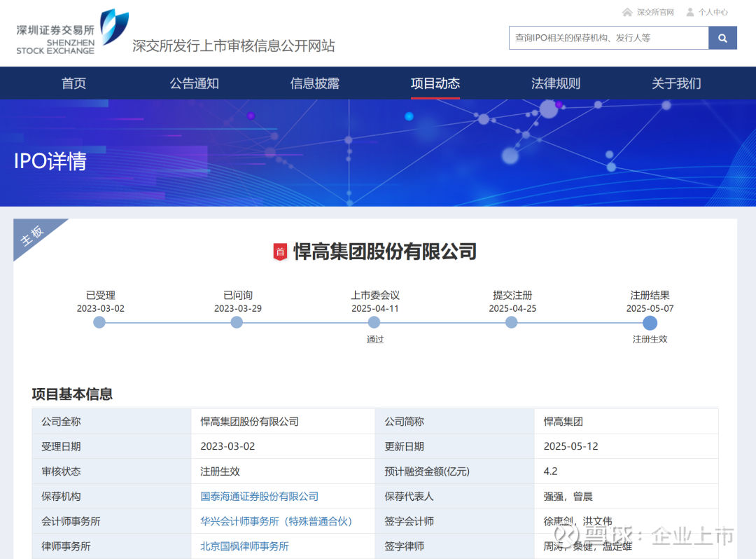
Task: Click the 已受理 timeline node
Action: [x=99, y=322]
